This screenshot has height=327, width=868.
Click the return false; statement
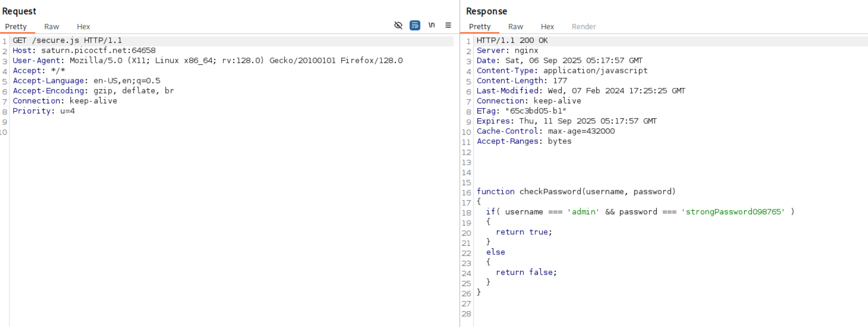tap(526, 272)
